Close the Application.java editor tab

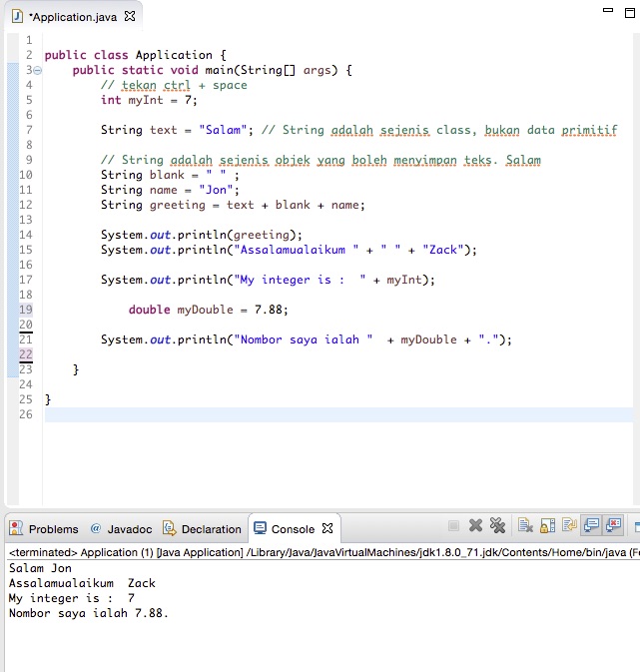pyautogui.click(x=129, y=16)
